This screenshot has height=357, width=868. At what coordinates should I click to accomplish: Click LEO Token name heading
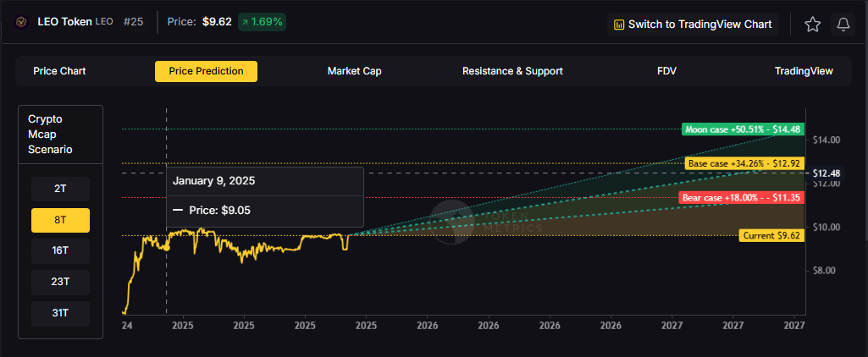tap(64, 22)
